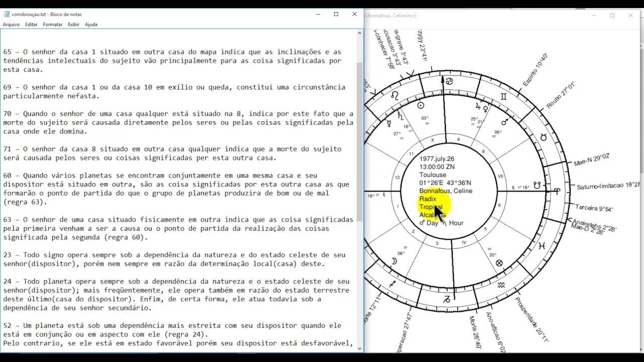Click the Toulouse location text in the chart
Viewport: 644px width, 362px height.
click(x=433, y=175)
